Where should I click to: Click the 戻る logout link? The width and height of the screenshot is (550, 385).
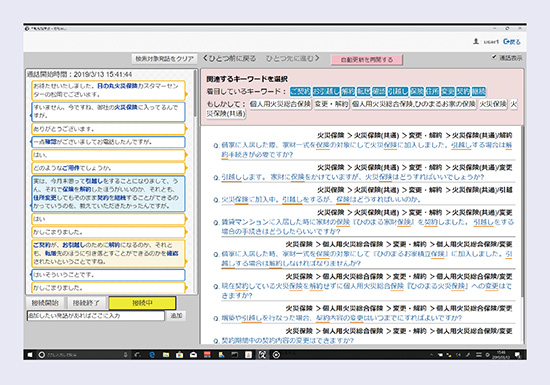coord(512,41)
